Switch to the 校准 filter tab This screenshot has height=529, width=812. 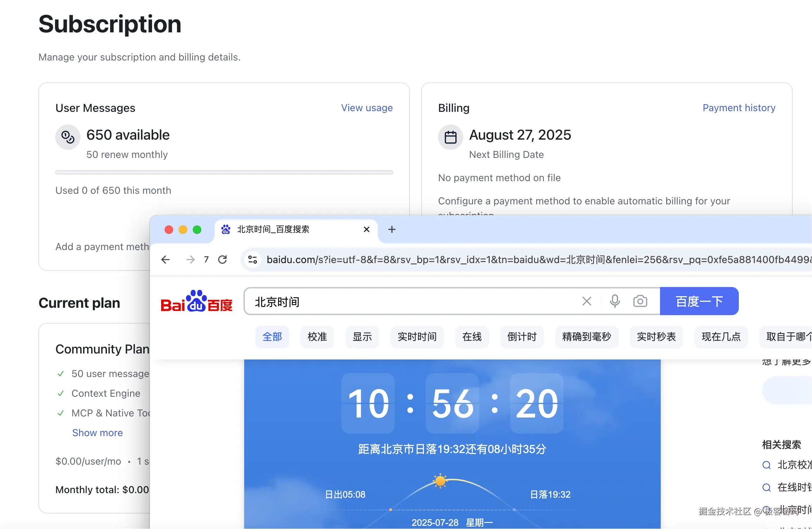coord(317,337)
